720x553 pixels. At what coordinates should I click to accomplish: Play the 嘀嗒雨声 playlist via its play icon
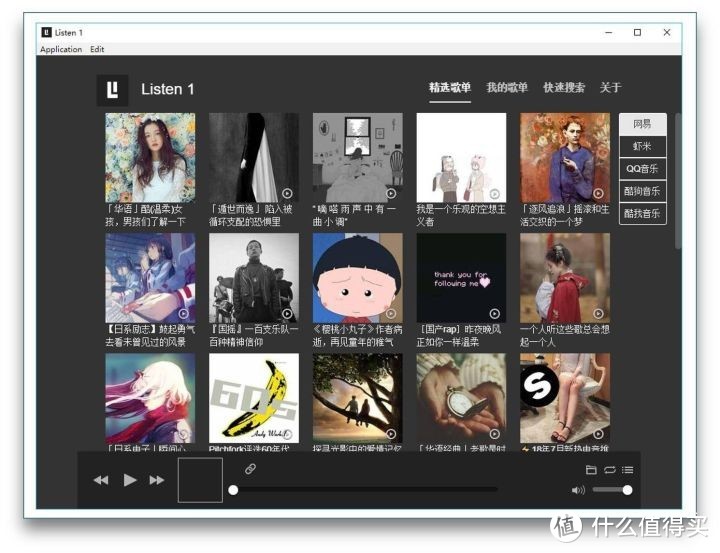point(391,193)
